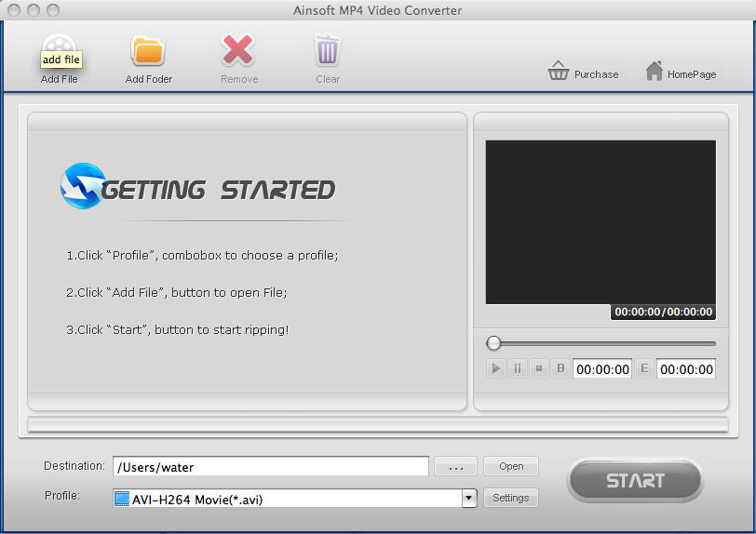Click the Destination path text field
The image size is (756, 534).
(x=270, y=467)
